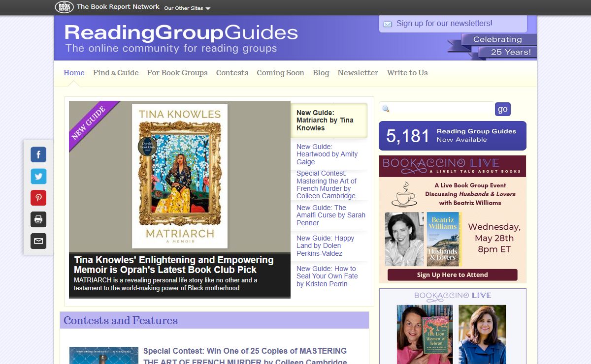
Task: Open Tina Knowles' memoir headline
Action: pos(174,265)
